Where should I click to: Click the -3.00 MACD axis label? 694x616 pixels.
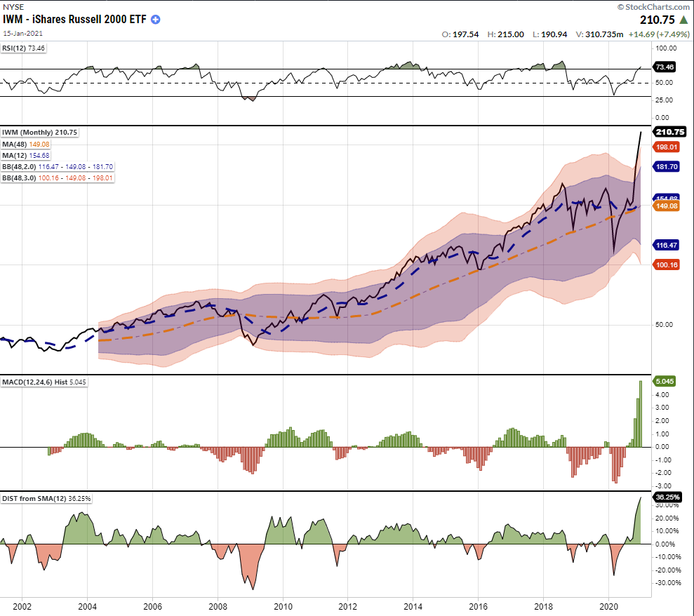click(x=663, y=486)
